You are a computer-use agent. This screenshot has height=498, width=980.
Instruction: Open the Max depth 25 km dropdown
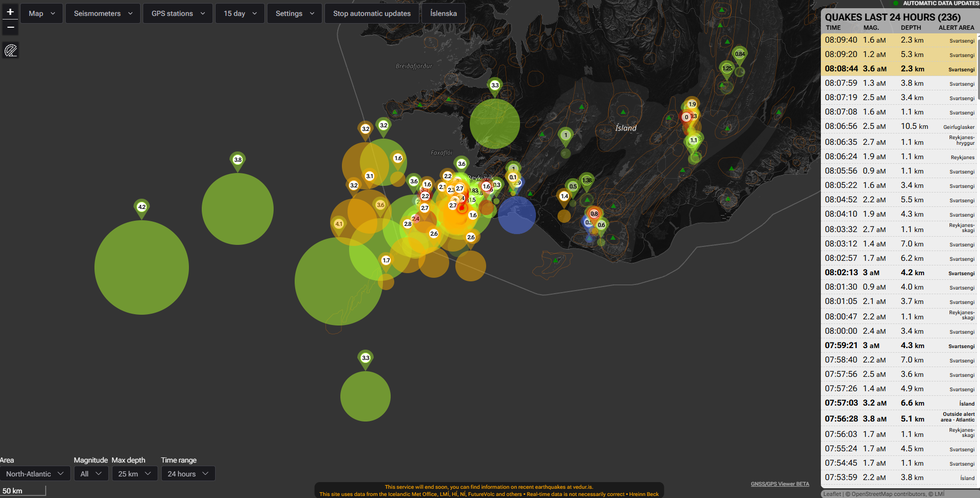point(134,474)
